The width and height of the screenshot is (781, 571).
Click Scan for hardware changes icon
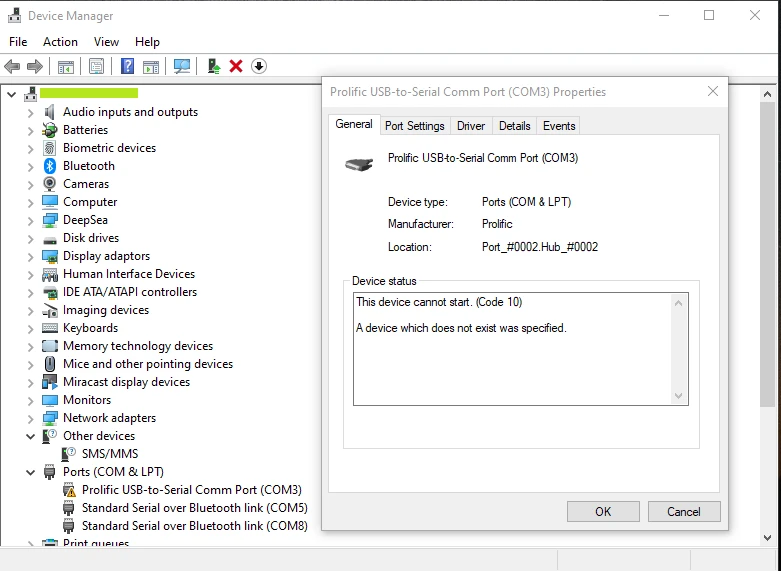click(x=182, y=66)
